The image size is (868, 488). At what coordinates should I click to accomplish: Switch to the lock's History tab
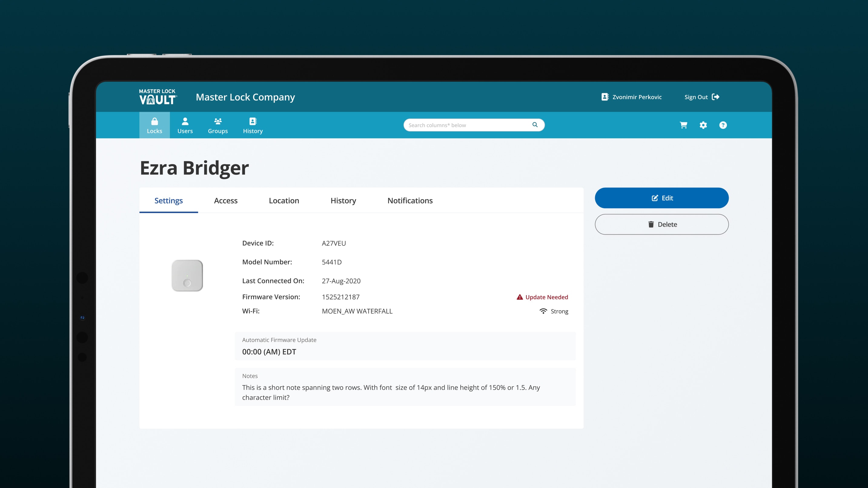(343, 200)
